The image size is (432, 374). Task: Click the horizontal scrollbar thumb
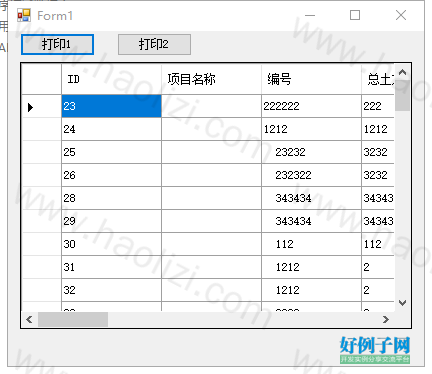click(73, 320)
